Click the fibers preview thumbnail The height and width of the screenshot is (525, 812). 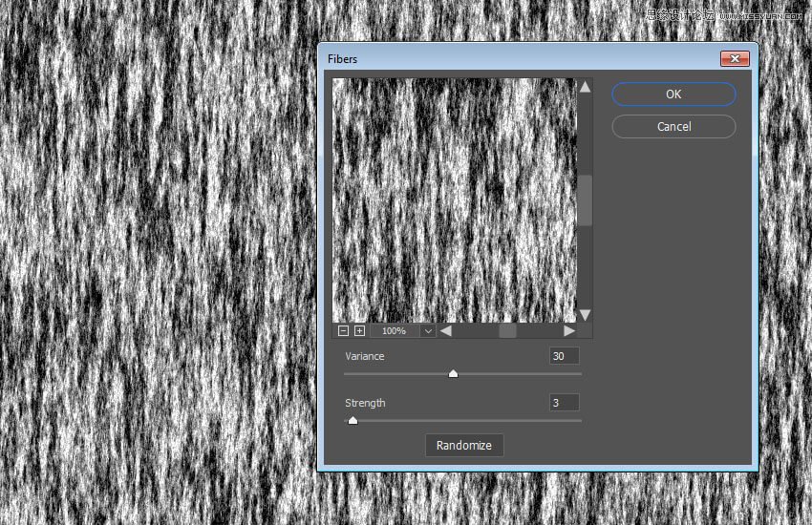tap(454, 200)
